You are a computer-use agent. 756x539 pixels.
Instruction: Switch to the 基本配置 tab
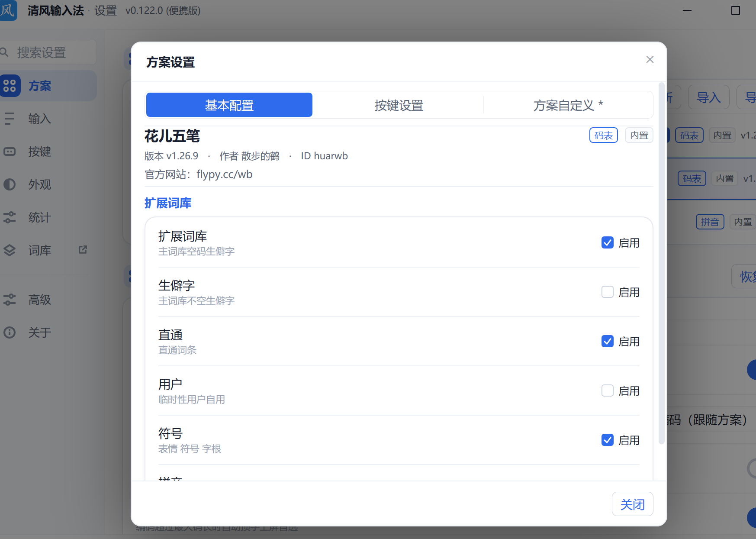coord(229,105)
